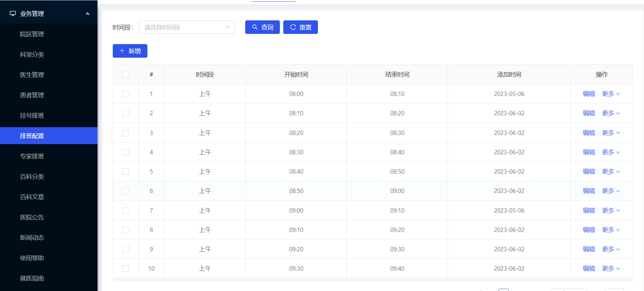The height and width of the screenshot is (291, 644).
Task: Click 2023-05-06 date in row 1
Action: pyautogui.click(x=509, y=94)
